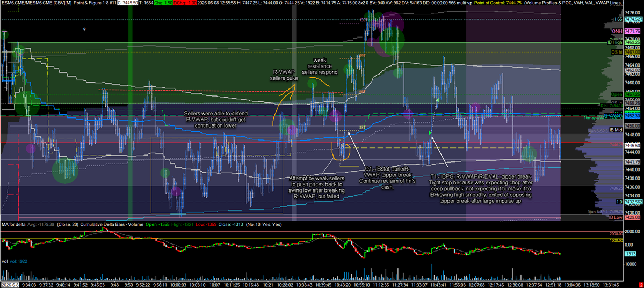Screen dimensions: 644x288
Task: Click the pink ONH level label
Action: click(617, 31)
